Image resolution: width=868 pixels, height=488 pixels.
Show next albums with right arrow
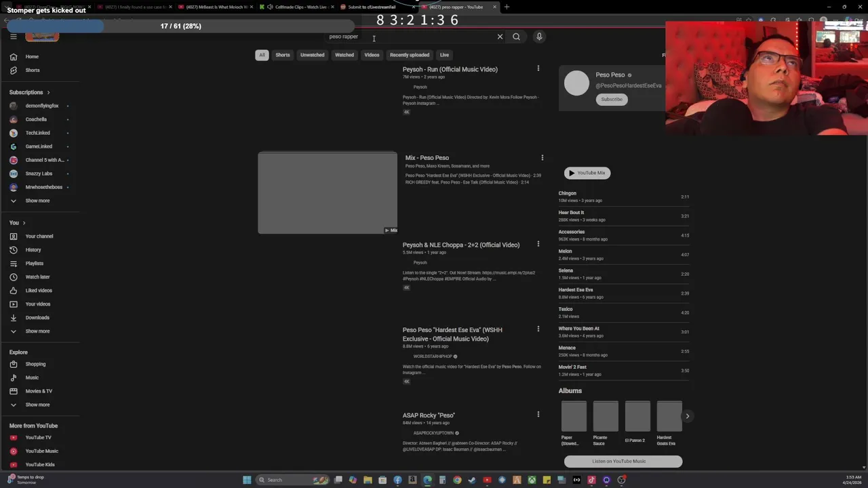tap(687, 416)
